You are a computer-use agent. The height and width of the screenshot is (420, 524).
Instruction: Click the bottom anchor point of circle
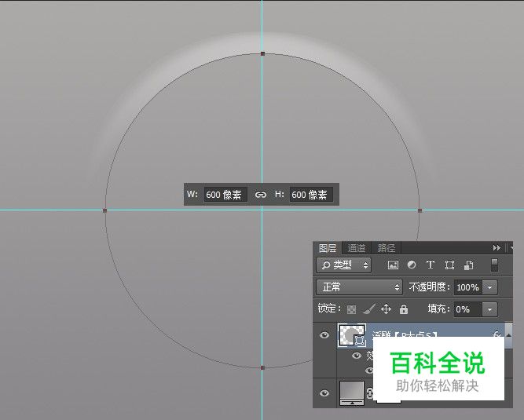tap(262, 368)
